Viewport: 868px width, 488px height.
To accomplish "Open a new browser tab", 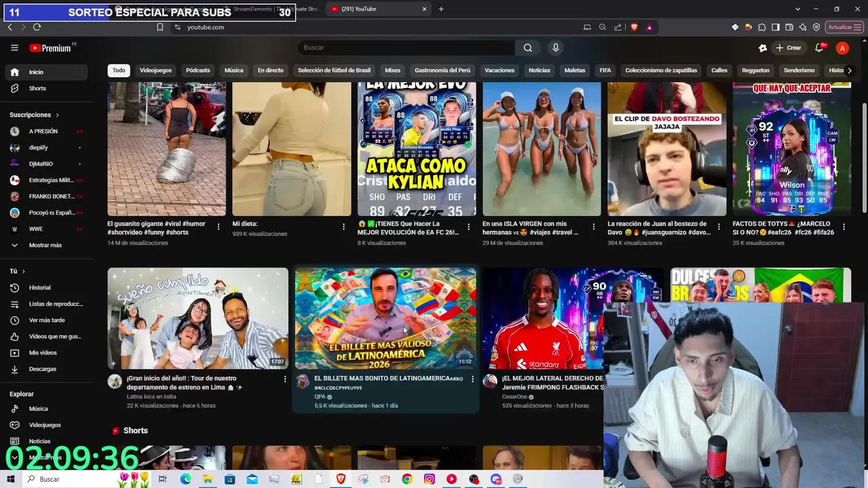I will pos(441,9).
